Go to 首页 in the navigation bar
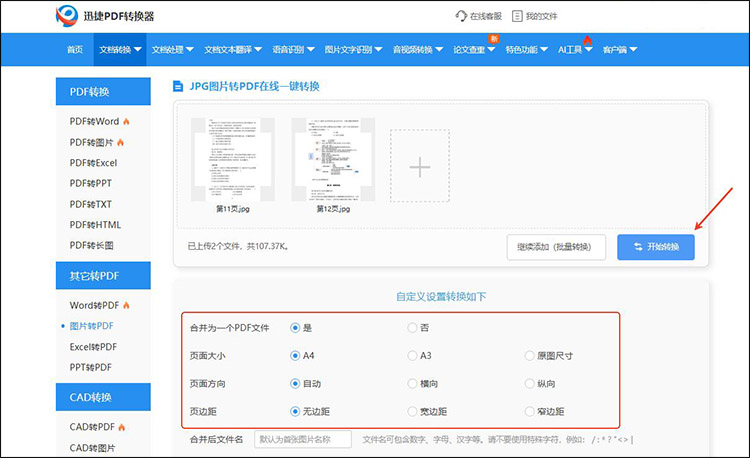Screen dimensions: 750x458 [x=75, y=49]
